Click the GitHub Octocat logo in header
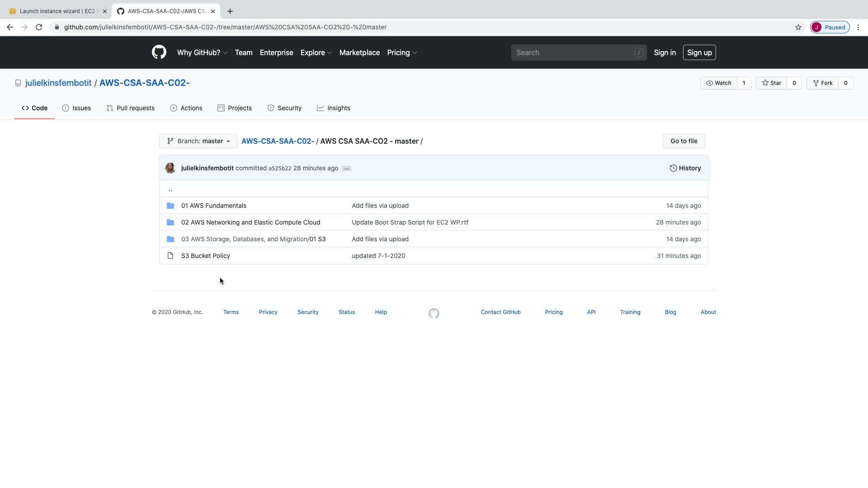 (159, 52)
